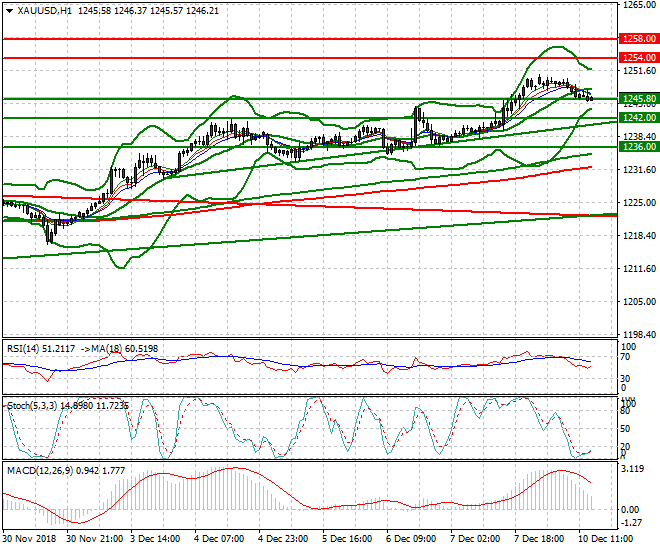Select the 1265.00 price scale value
The height and width of the screenshot is (550, 660).
(639, 5)
